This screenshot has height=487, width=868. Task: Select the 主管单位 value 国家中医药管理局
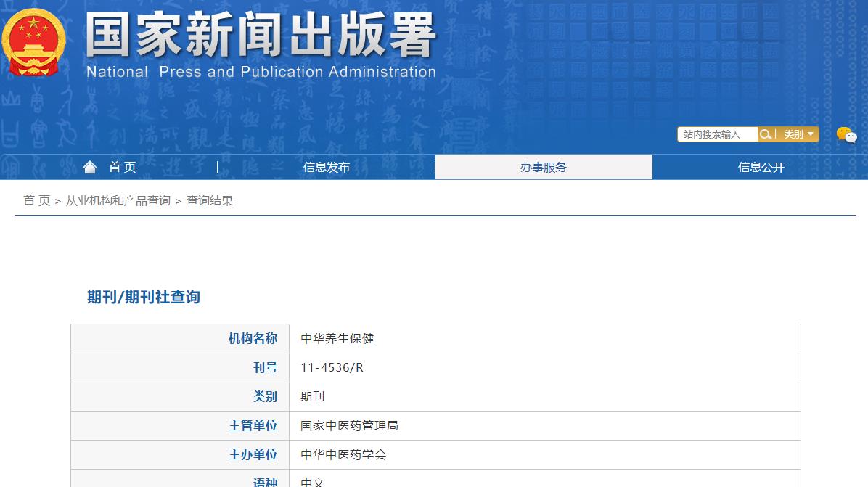point(351,425)
